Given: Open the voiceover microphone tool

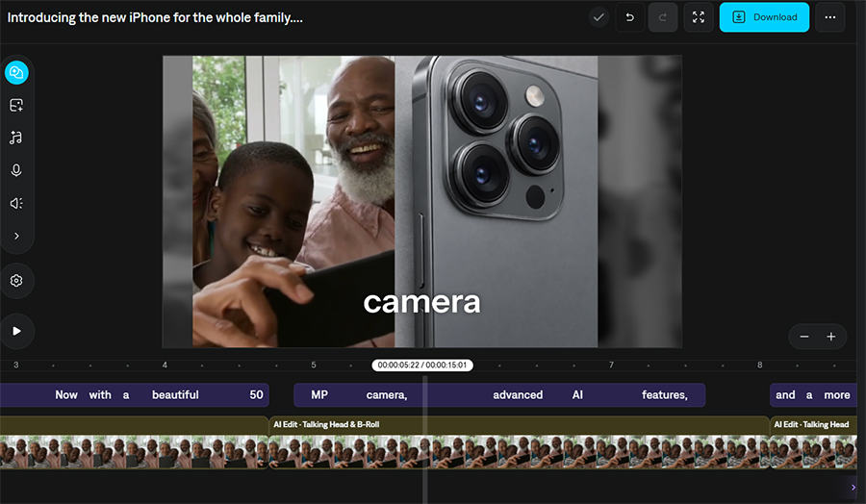Looking at the screenshot, I should (16, 170).
